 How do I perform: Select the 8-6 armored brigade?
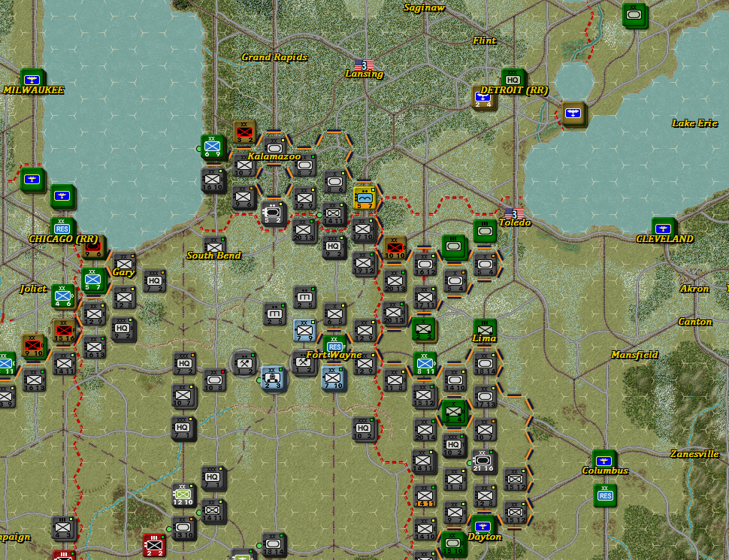(334, 182)
